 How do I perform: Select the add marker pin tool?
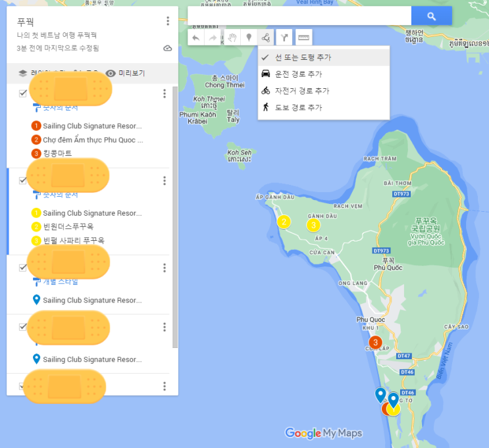pos(249,38)
